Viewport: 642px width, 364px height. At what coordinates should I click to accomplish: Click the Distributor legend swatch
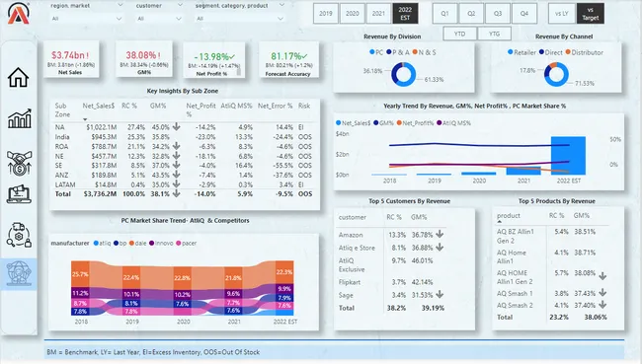pos(568,52)
